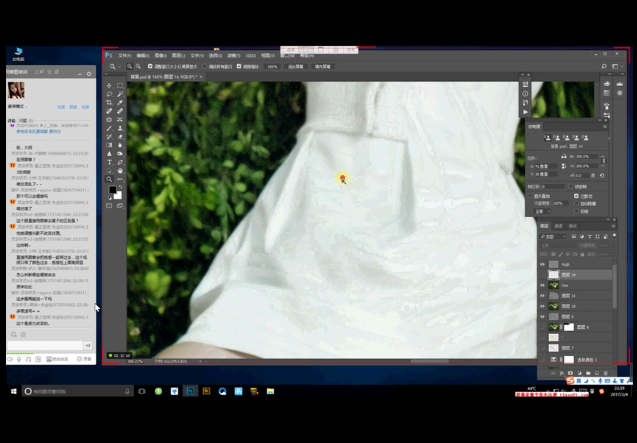This screenshot has width=637, height=443.
Task: Select the Eraser tool
Action: pos(120,137)
